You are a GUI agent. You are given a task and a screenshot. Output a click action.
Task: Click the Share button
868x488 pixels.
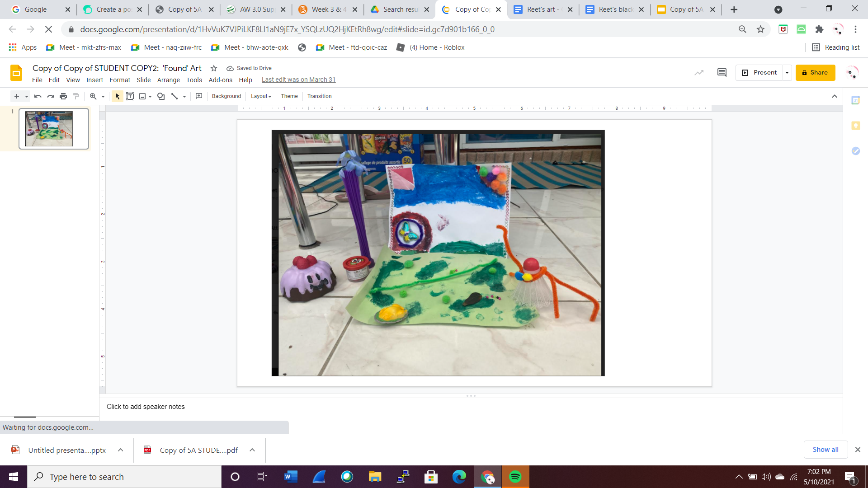815,73
